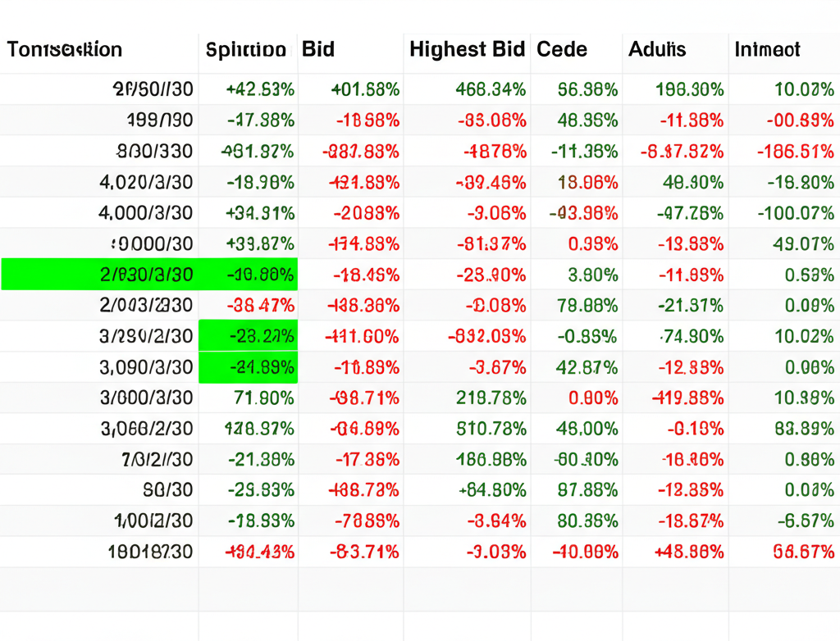Select the 4,020/3/30 row label
Viewport: 840px width, 641px height.
146,182
